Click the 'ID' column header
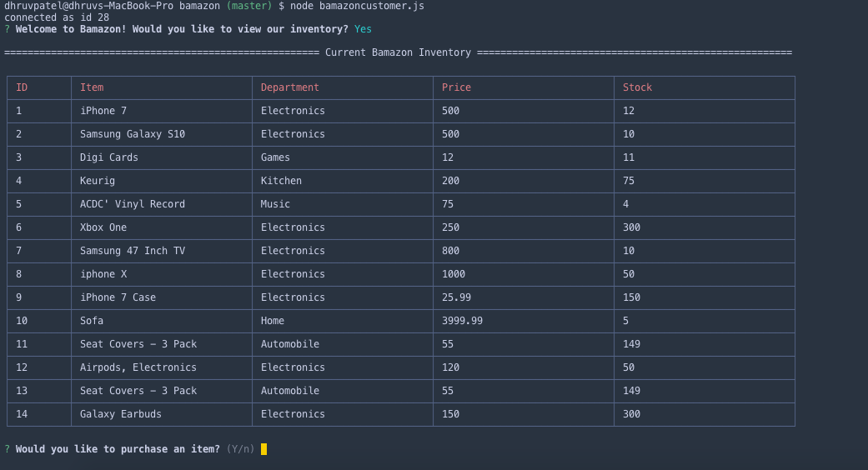 [22, 87]
